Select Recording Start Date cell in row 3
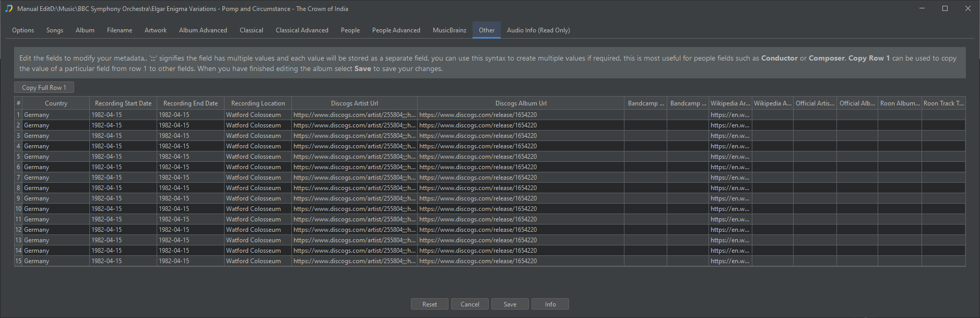 [x=123, y=136]
